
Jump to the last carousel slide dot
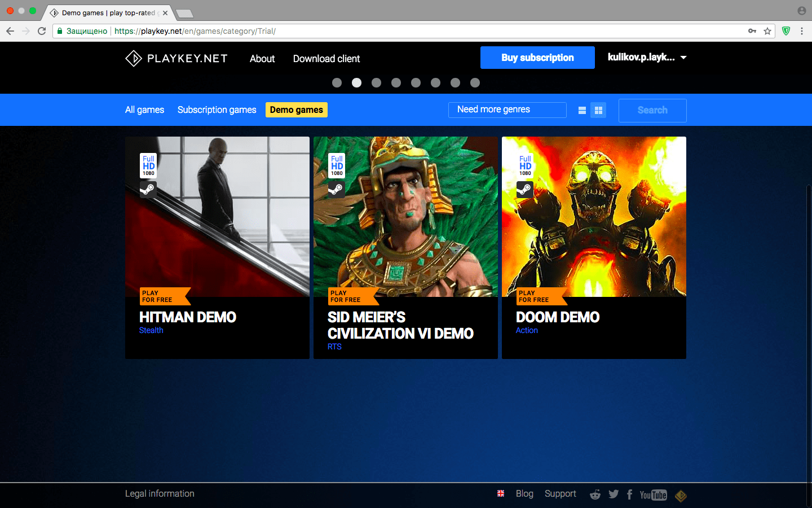pos(475,83)
